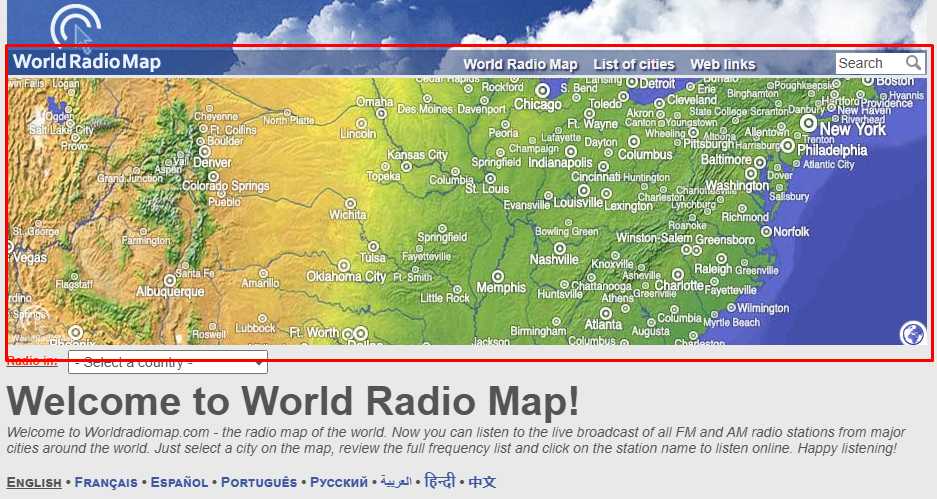
Task: Select the Chicago city marker
Action: tap(543, 90)
